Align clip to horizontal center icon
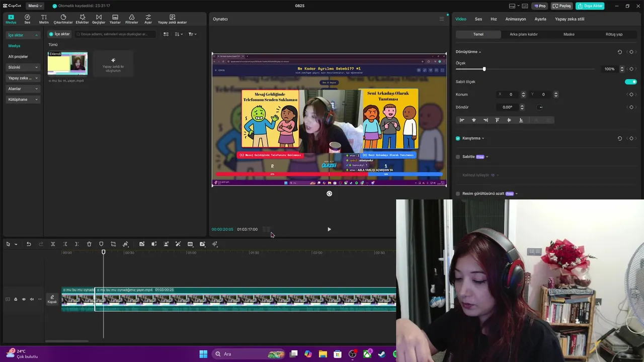644x362 pixels. click(473, 120)
